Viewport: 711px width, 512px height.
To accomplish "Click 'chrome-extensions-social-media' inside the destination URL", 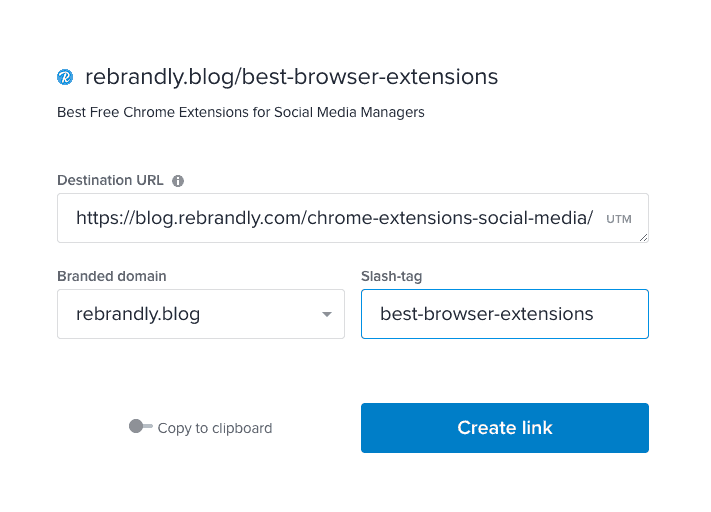I will pyautogui.click(x=456, y=218).
